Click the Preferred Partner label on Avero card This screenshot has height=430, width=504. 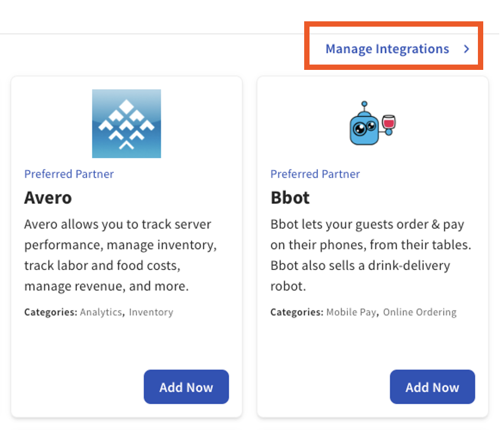69,174
